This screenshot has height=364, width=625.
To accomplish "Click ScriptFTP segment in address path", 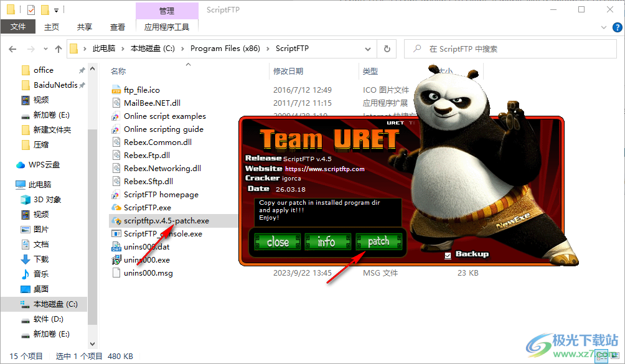I will tap(292, 49).
